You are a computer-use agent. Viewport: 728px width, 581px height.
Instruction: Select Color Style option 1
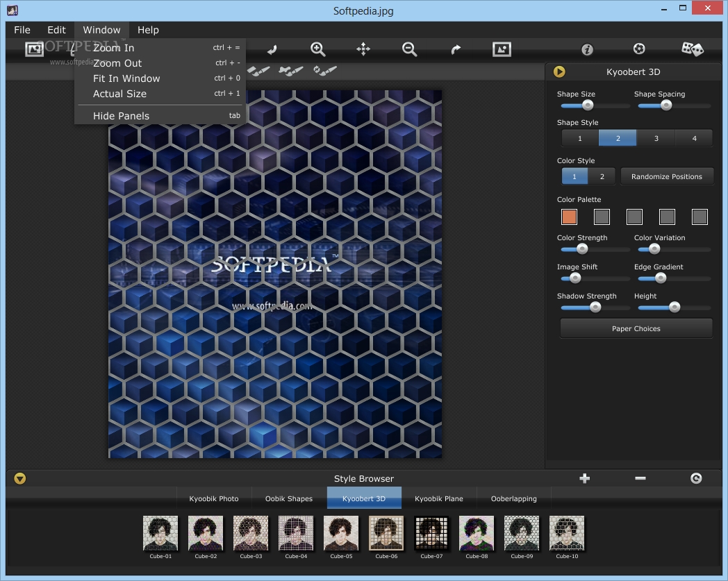pyautogui.click(x=574, y=176)
